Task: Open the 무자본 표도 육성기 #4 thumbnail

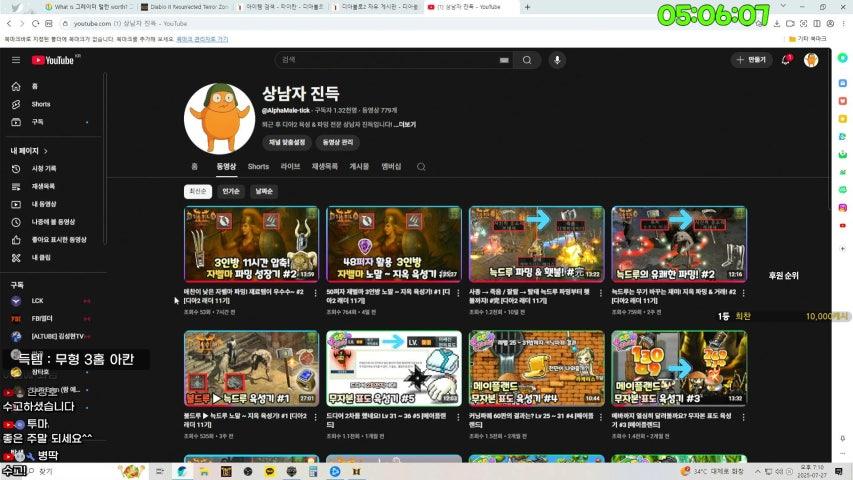Action: (536, 368)
